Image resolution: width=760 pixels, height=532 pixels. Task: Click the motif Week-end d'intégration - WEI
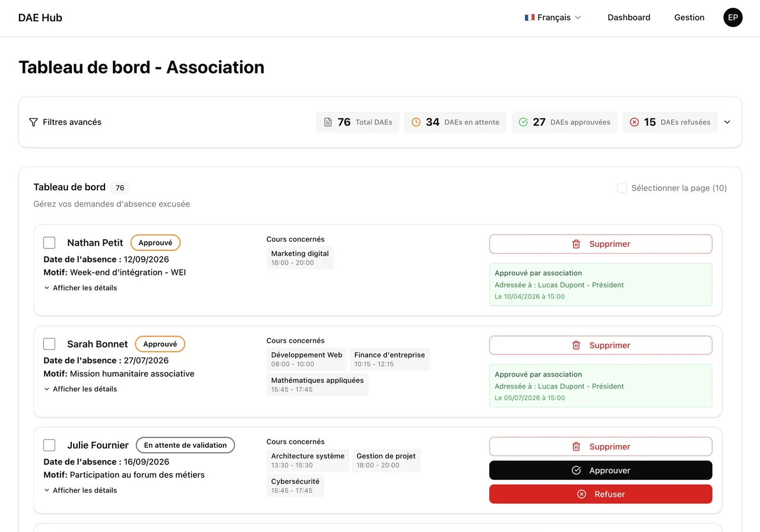click(128, 273)
